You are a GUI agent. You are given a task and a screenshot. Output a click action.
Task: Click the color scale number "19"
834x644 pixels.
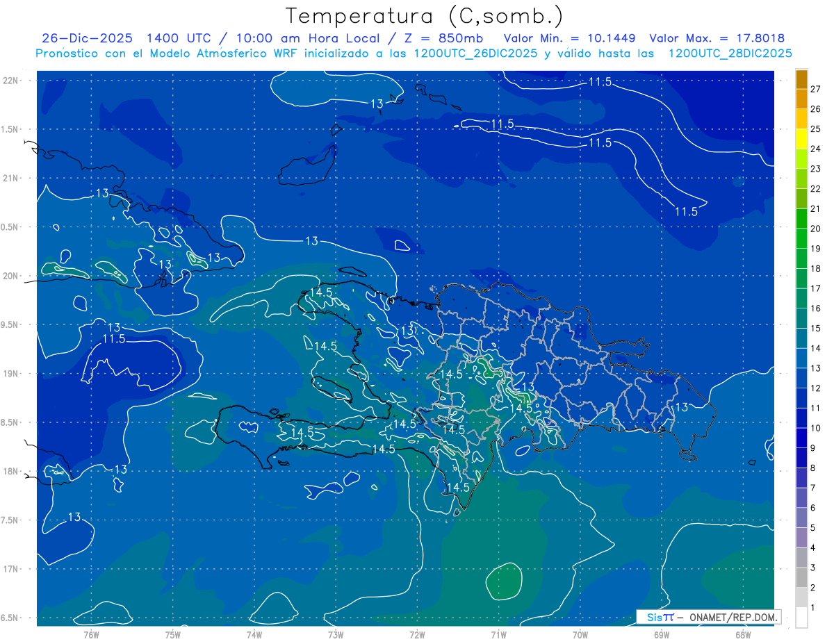816,249
